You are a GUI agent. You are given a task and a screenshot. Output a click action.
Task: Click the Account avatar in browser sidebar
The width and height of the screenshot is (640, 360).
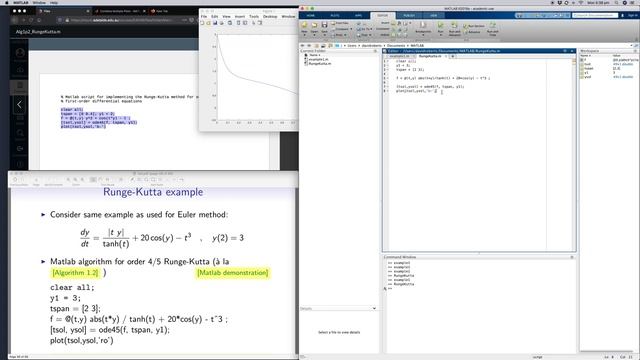pyautogui.click(x=20, y=53)
